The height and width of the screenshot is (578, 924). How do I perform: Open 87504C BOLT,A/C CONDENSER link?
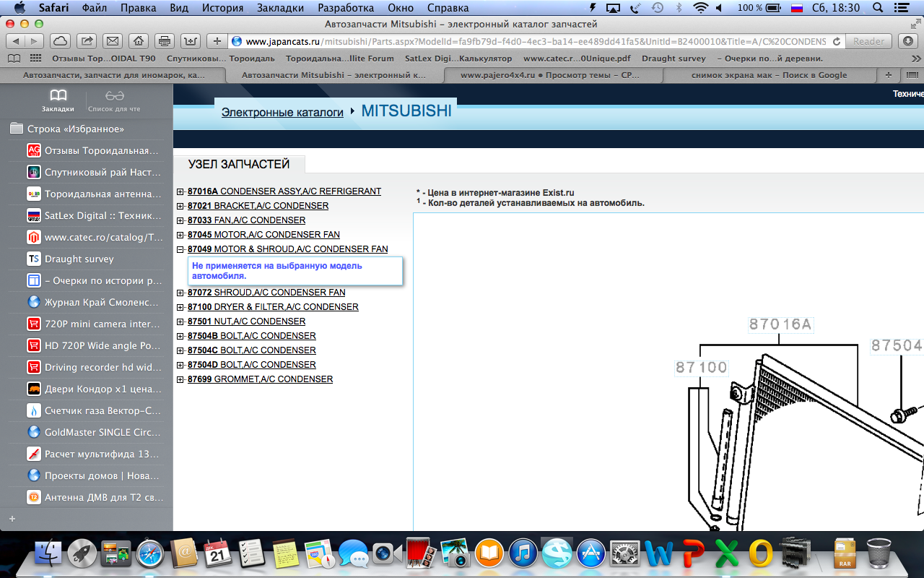pyautogui.click(x=252, y=350)
